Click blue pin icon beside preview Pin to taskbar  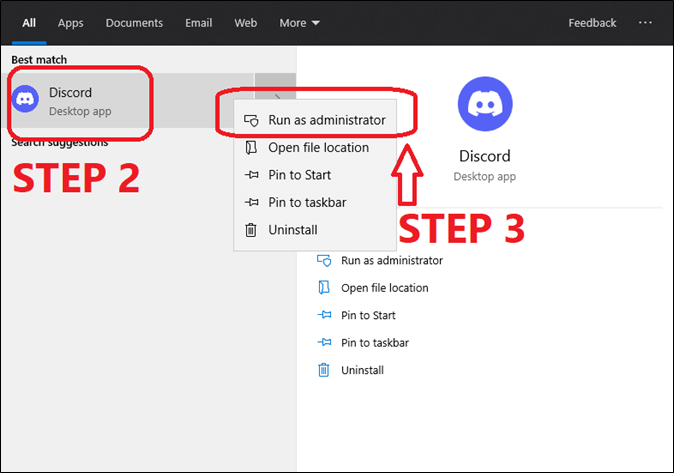(325, 342)
